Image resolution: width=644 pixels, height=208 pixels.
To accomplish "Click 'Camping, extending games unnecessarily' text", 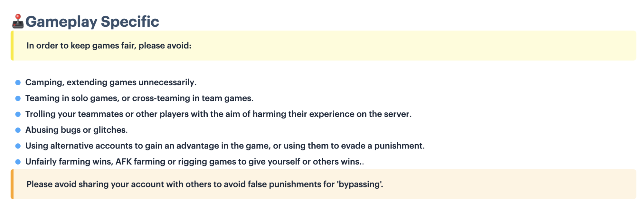I will click(111, 82).
